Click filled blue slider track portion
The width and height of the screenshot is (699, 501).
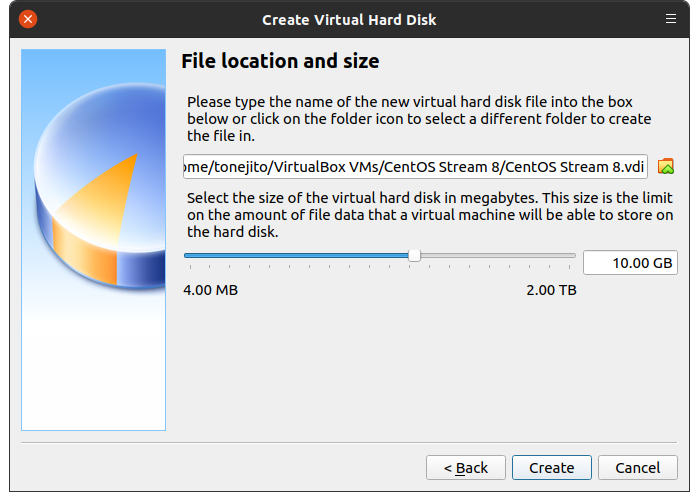(x=300, y=256)
